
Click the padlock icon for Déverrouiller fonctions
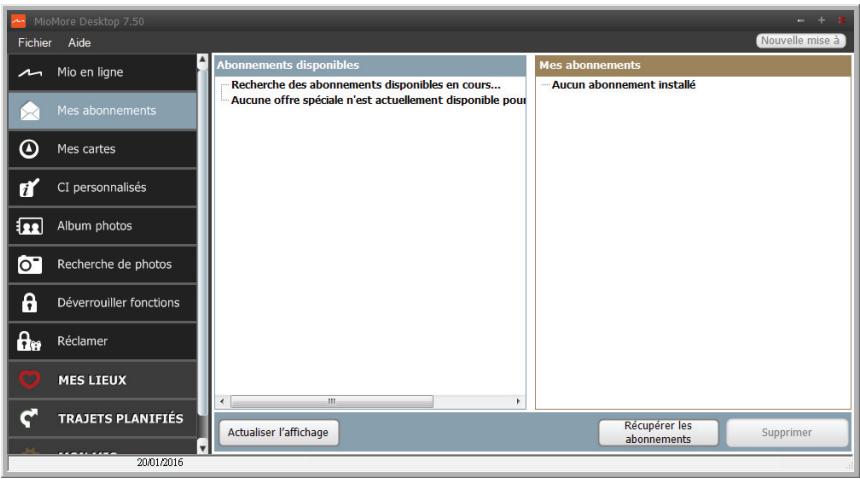pyautogui.click(x=29, y=302)
